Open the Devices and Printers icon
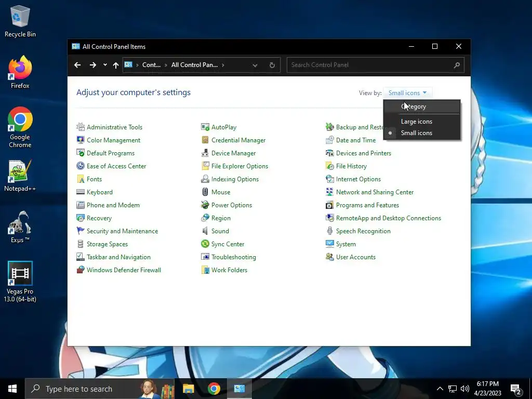This screenshot has width=532, height=399. pyautogui.click(x=329, y=153)
